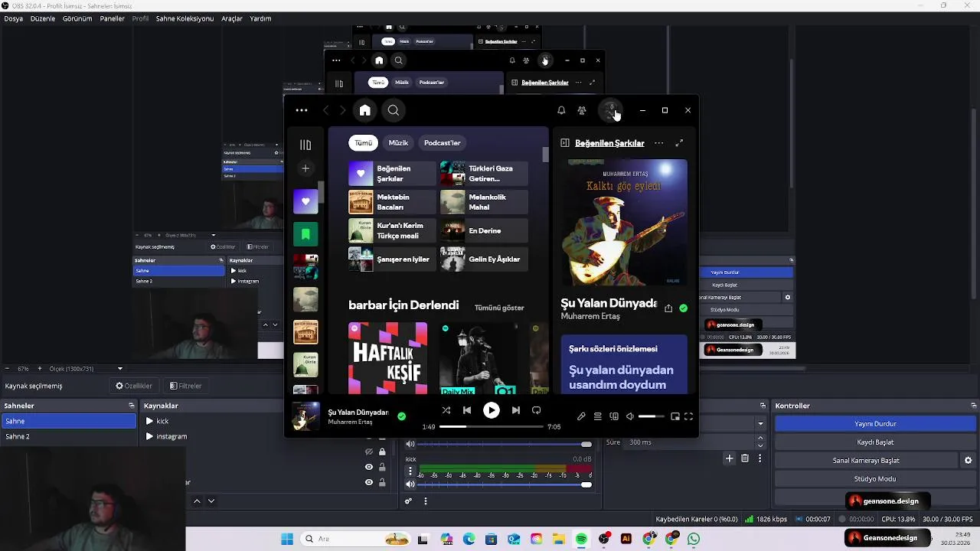Open audio mixer advanced settings gear
980x551 pixels.
(408, 501)
